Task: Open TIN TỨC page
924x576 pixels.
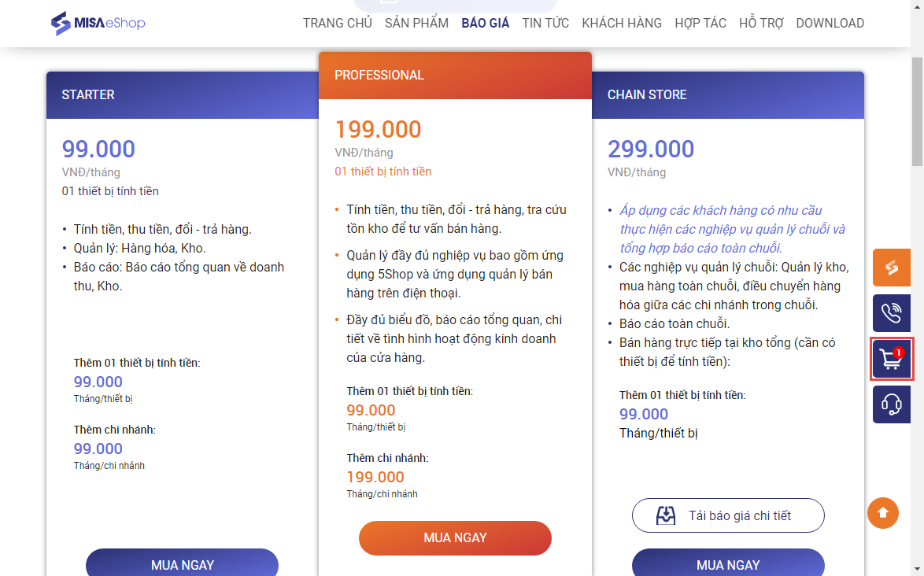Action: [x=545, y=23]
